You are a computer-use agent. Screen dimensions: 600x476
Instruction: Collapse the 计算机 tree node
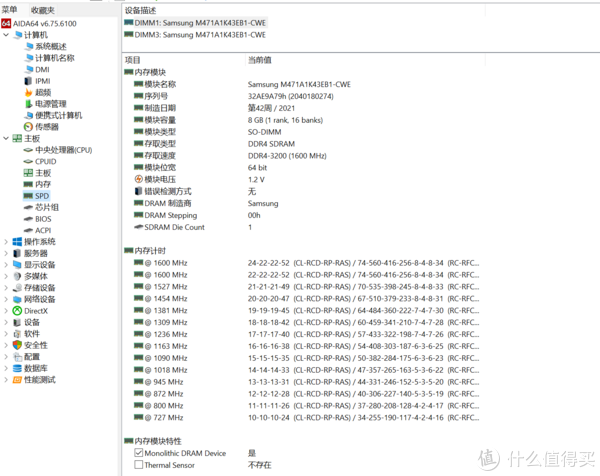[x=6, y=35]
